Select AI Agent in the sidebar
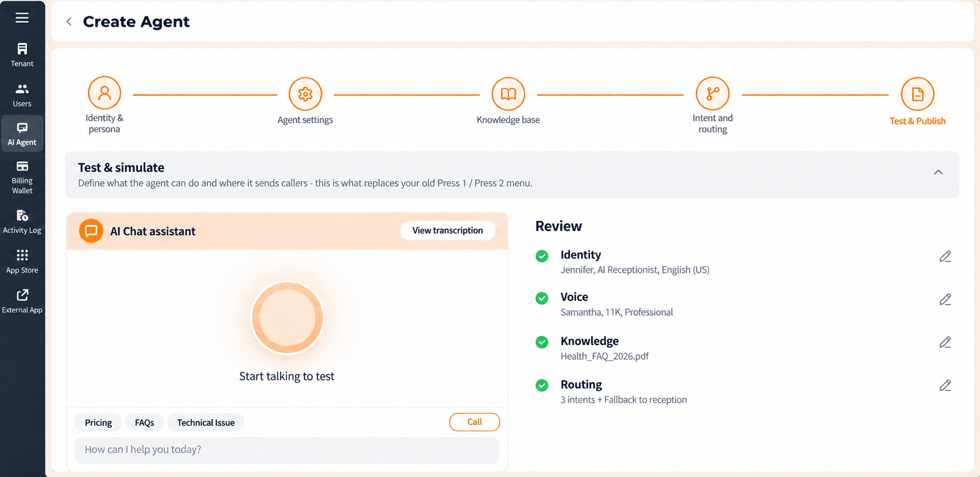Image resolution: width=980 pixels, height=477 pixels. tap(22, 134)
